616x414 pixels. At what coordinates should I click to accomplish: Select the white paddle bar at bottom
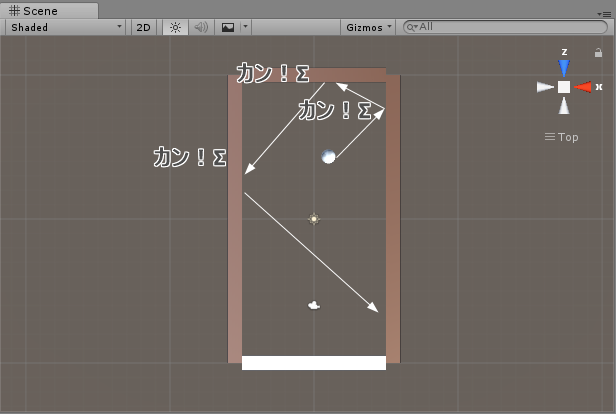(x=314, y=363)
